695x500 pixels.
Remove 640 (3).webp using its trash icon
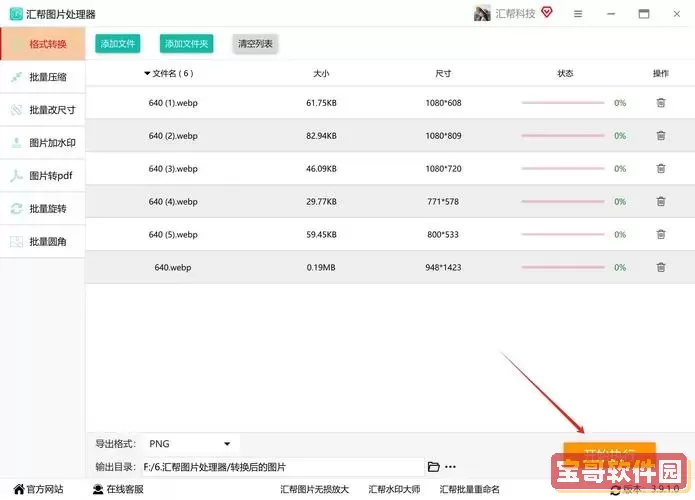[660, 168]
